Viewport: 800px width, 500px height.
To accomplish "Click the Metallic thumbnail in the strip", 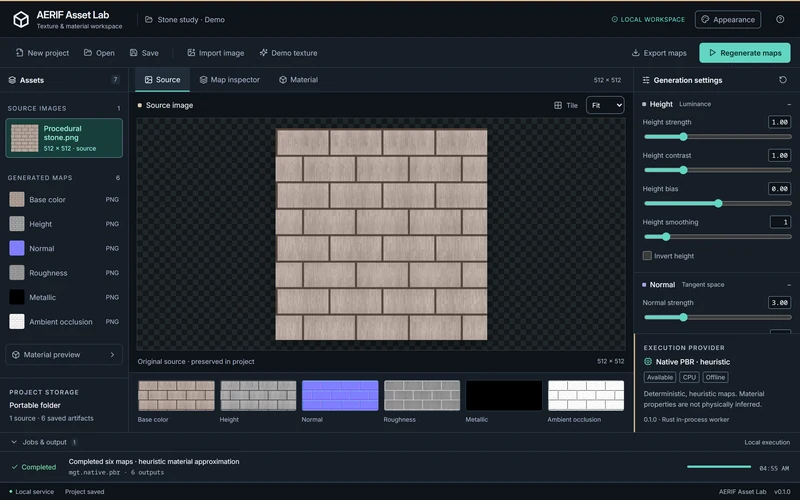I will pyautogui.click(x=504, y=395).
